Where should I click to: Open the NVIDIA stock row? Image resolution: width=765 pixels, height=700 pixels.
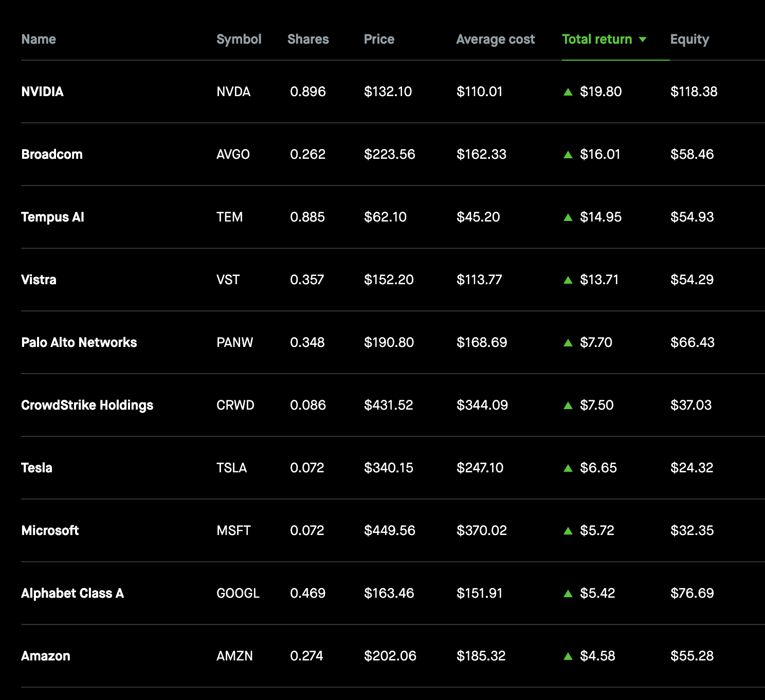click(x=393, y=91)
